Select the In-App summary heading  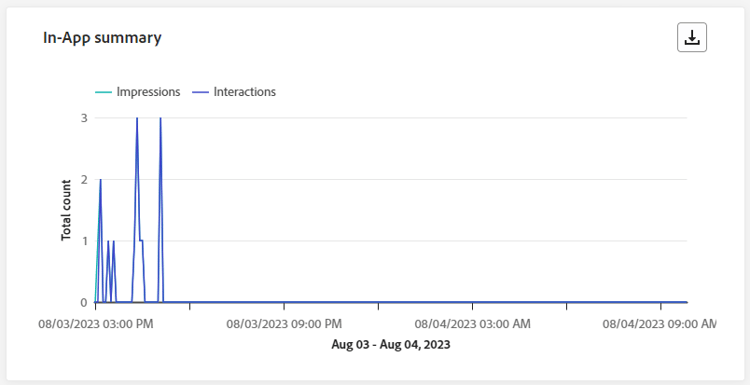(102, 38)
